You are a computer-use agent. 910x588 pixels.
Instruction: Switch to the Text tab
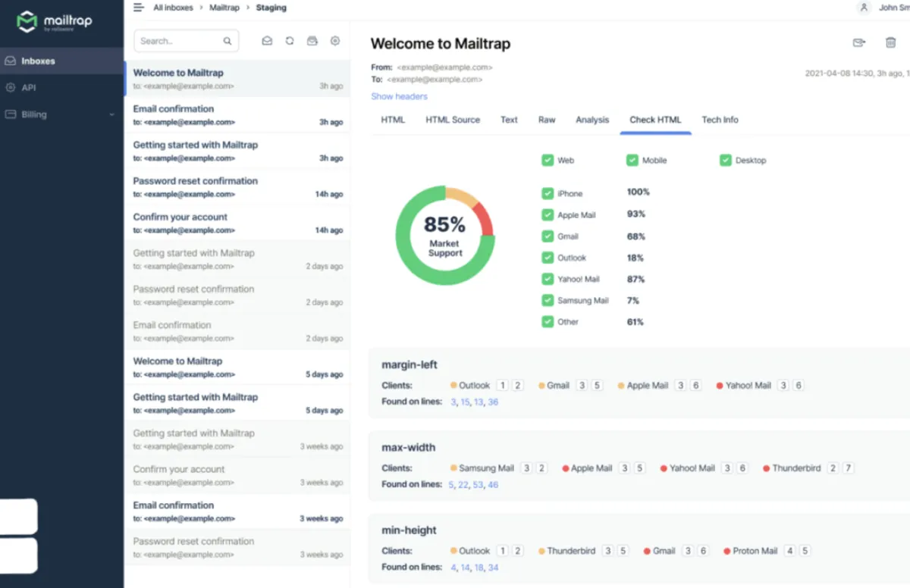(x=509, y=120)
